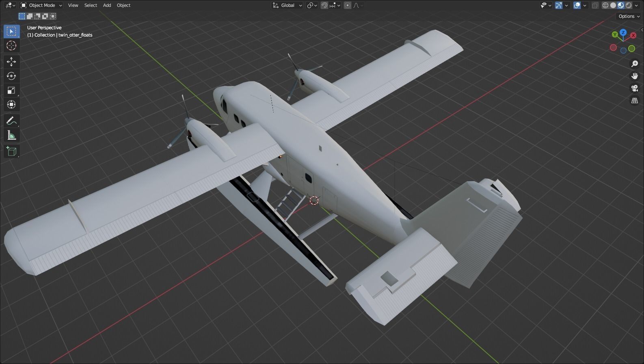Viewport: 644px width, 364px height.
Task: Set selection mode to new selection
Action: [x=22, y=16]
